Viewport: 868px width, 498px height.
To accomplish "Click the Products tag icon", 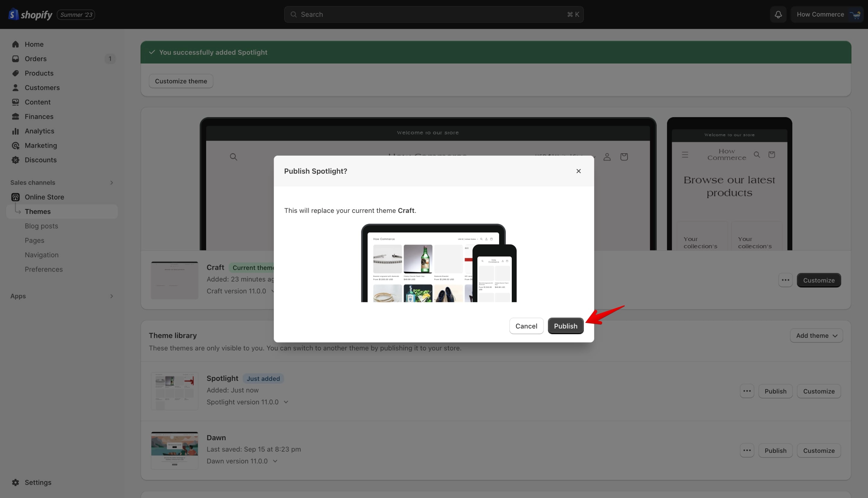I will tap(15, 73).
